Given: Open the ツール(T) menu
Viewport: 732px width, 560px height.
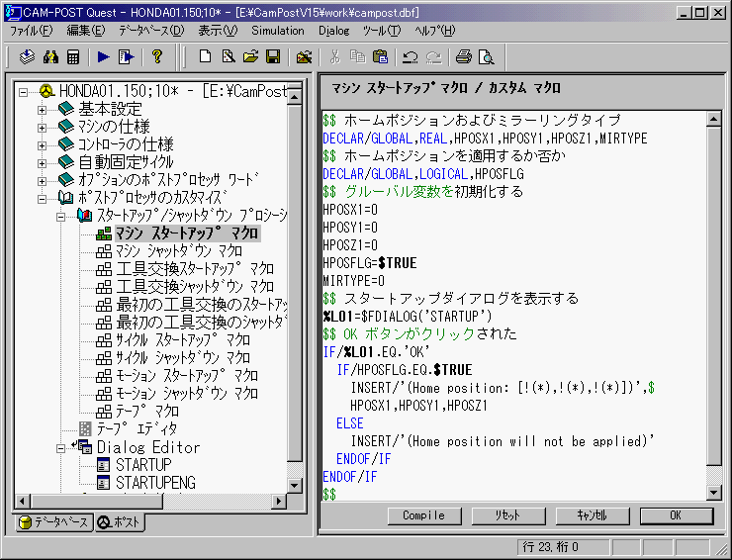Looking at the screenshot, I should 382,31.
